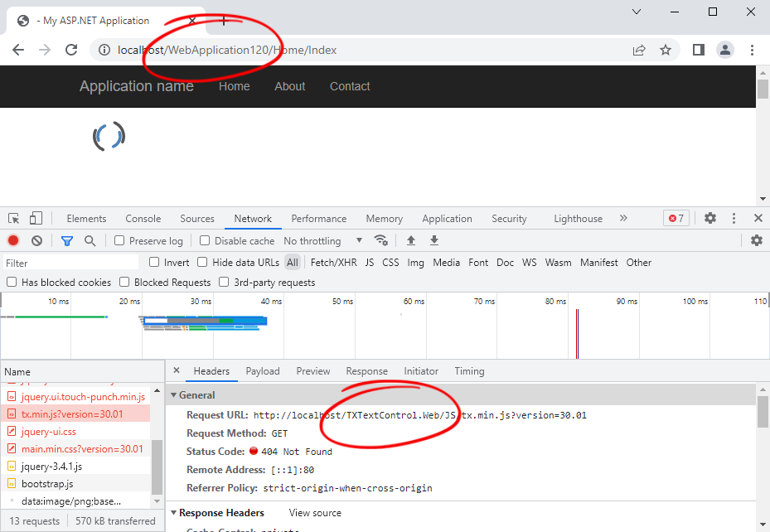The height and width of the screenshot is (532, 770).
Task: Switch to the Elements tab
Action: 86,219
